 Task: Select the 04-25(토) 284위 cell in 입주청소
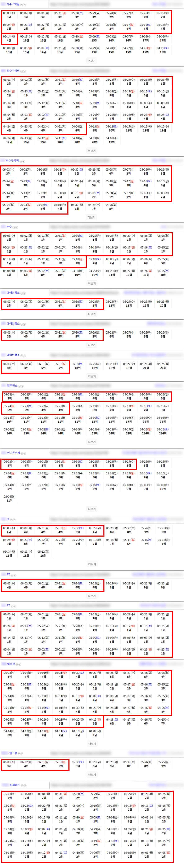tap(163, 432)
